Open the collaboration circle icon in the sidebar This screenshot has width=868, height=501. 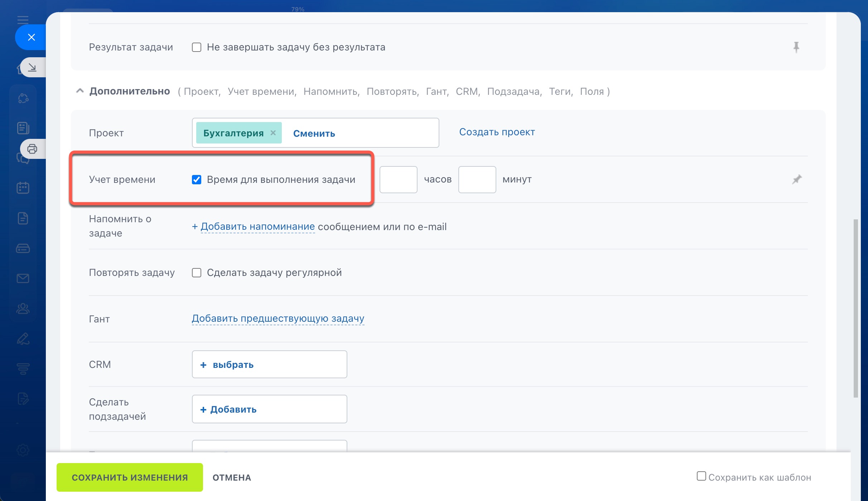tap(23, 98)
